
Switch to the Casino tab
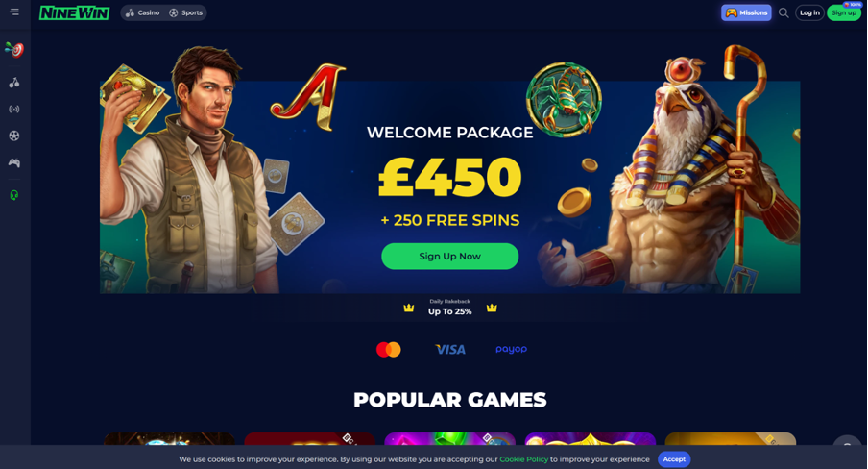tap(143, 12)
